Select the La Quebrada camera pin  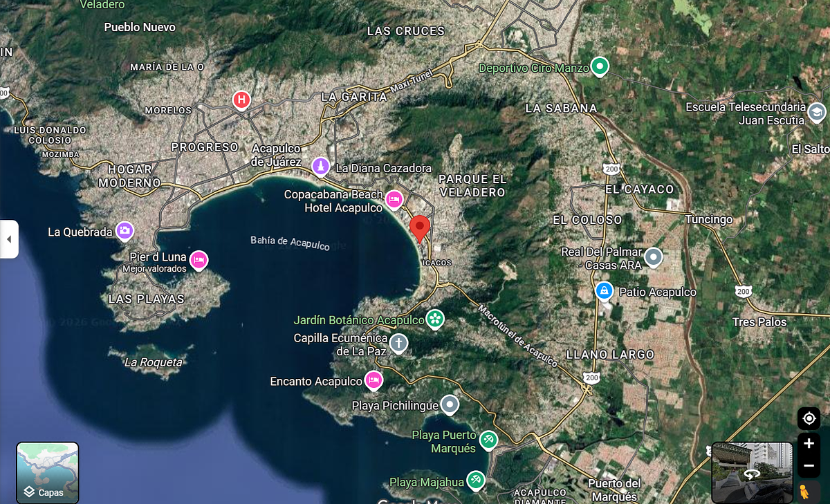[x=124, y=230]
